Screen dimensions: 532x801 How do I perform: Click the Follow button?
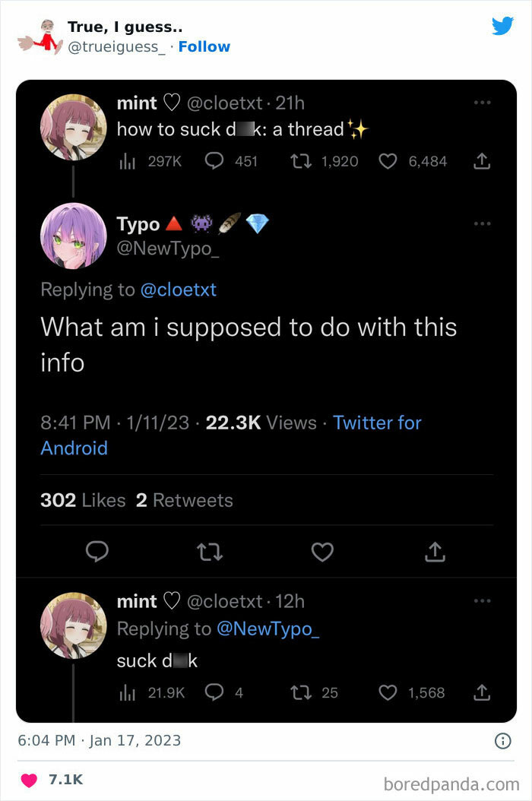(x=204, y=46)
